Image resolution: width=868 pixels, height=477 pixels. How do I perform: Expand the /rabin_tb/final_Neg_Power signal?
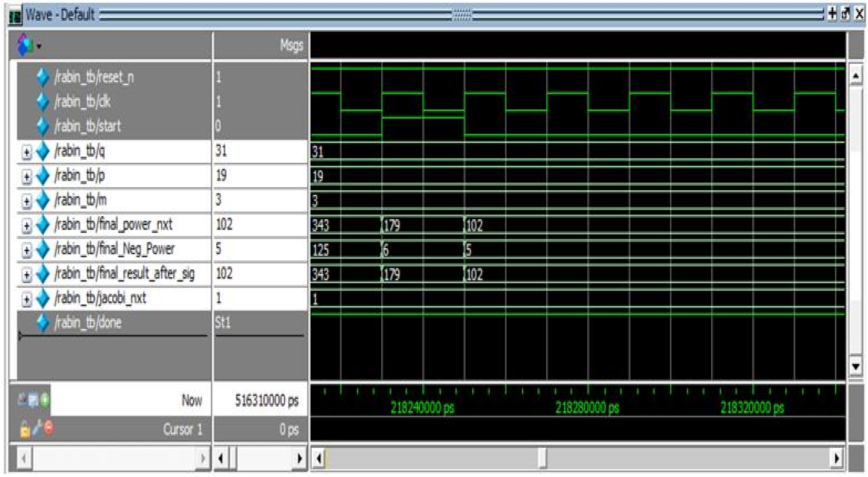[26, 250]
